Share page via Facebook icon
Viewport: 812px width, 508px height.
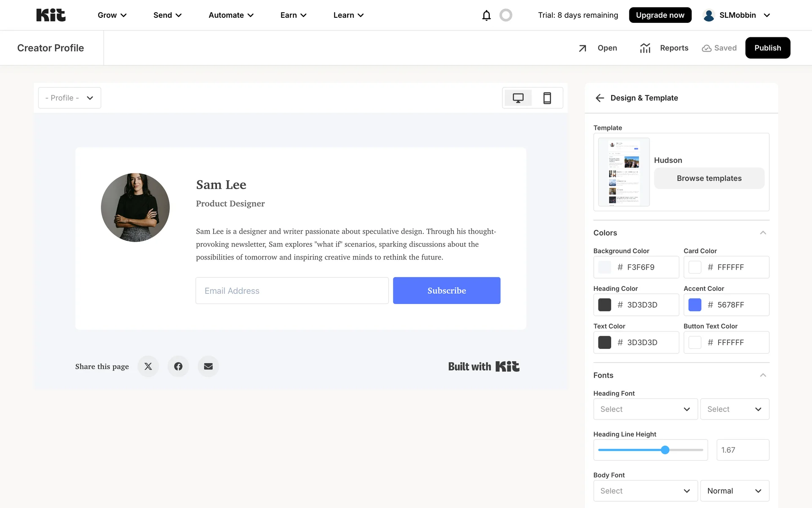[x=178, y=366]
